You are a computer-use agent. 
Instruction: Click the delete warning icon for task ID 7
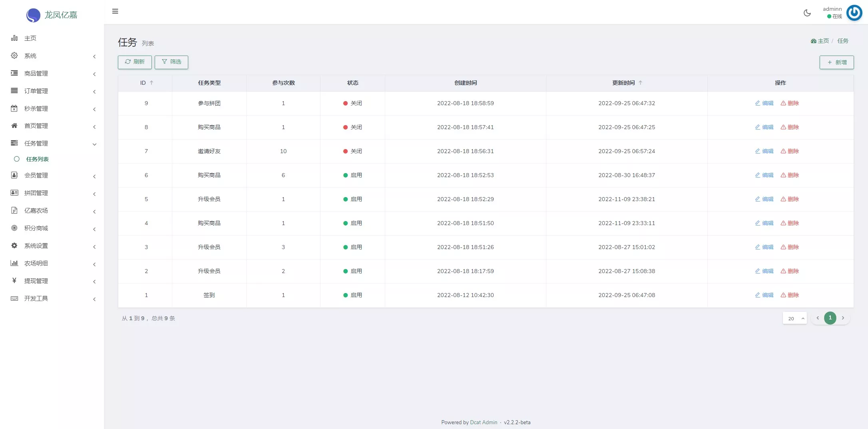(783, 151)
